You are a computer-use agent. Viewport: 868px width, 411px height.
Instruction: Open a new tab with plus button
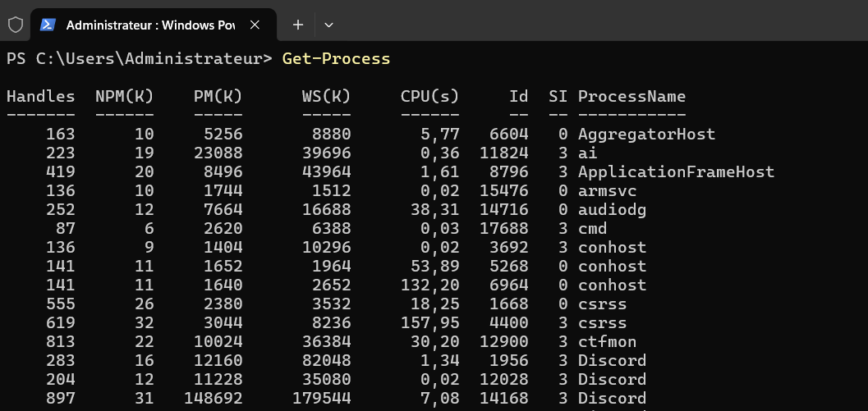point(298,25)
